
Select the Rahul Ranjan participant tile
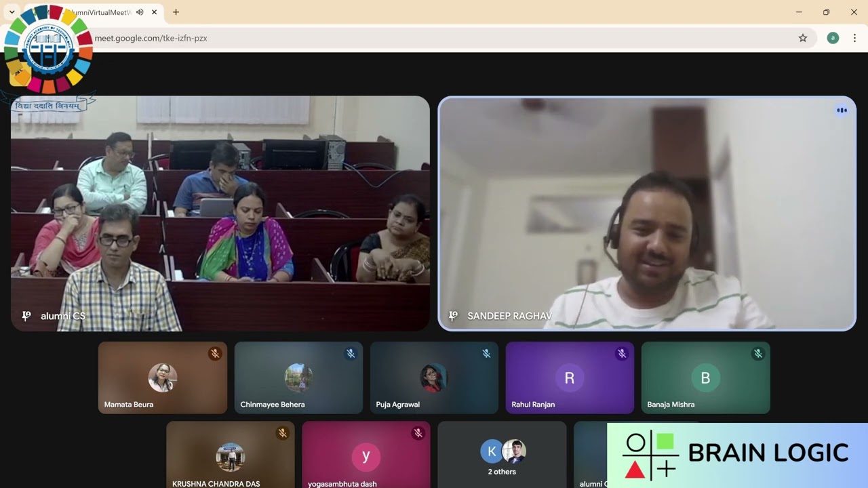pyautogui.click(x=570, y=378)
